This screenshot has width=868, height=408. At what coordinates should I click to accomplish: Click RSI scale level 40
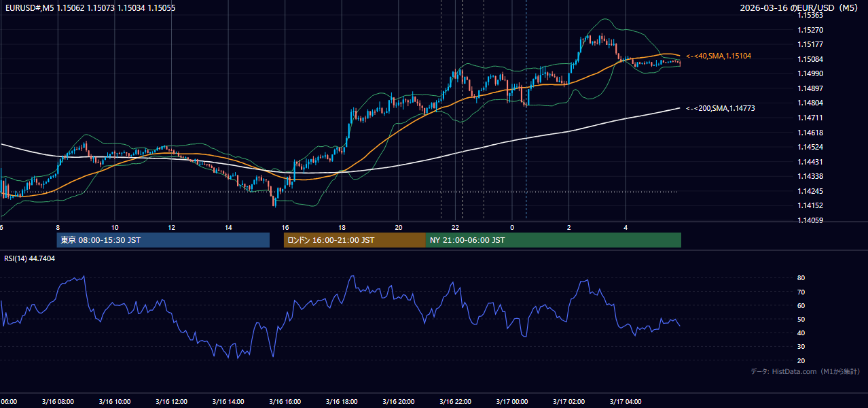click(x=801, y=333)
